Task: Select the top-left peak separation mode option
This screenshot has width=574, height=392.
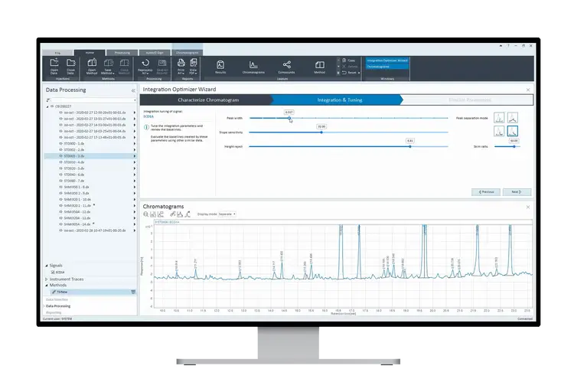Action: [499, 117]
